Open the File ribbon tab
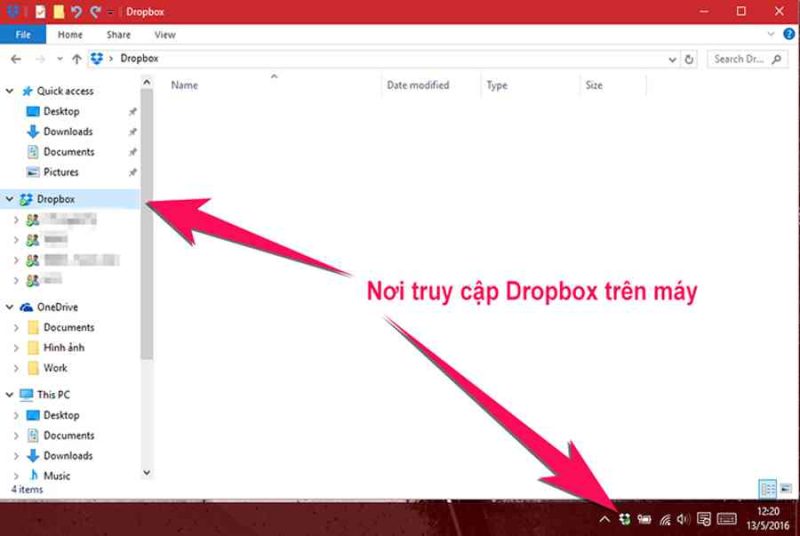 (x=23, y=35)
